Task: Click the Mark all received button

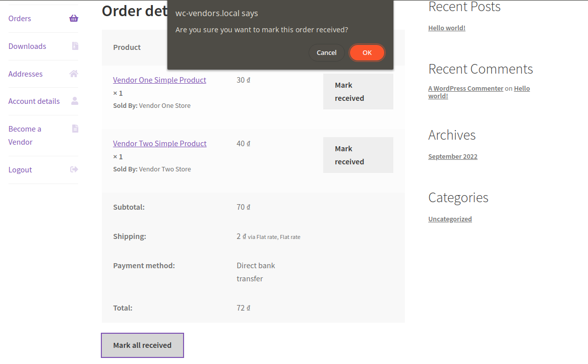Action: click(x=143, y=345)
